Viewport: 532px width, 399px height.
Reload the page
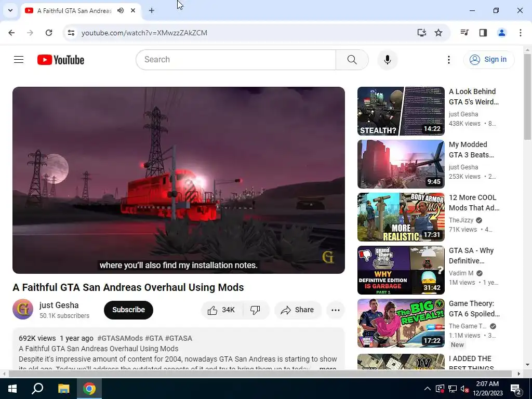pyautogui.click(x=49, y=33)
